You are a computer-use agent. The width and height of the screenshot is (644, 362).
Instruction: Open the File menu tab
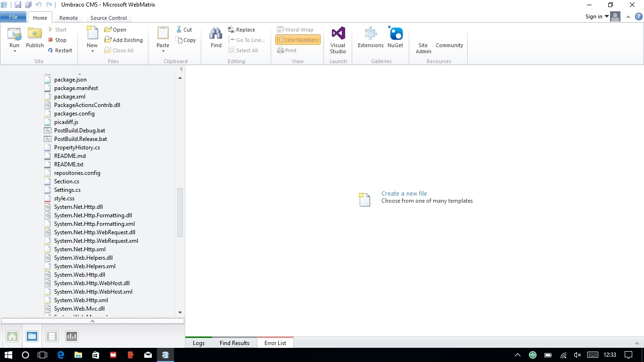pyautogui.click(x=13, y=17)
